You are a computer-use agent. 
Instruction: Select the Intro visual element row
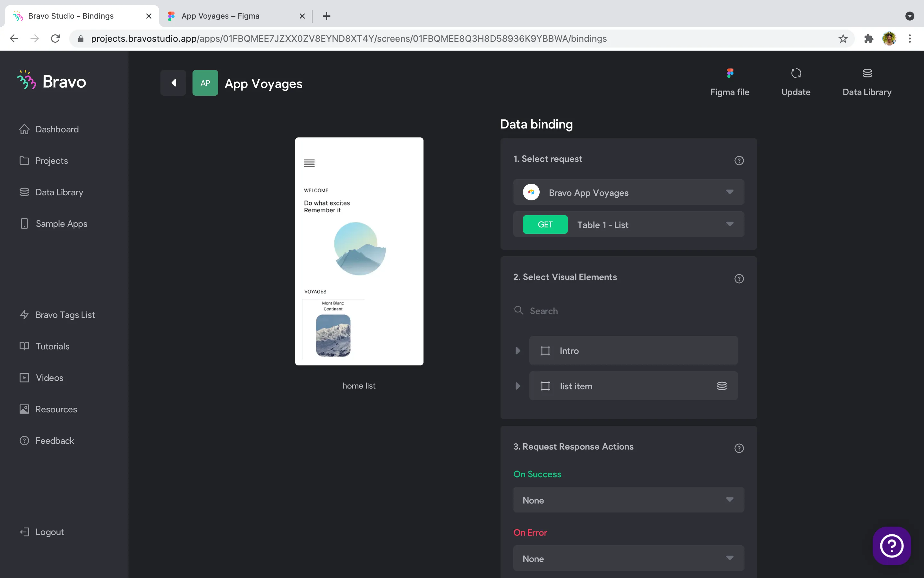(633, 351)
